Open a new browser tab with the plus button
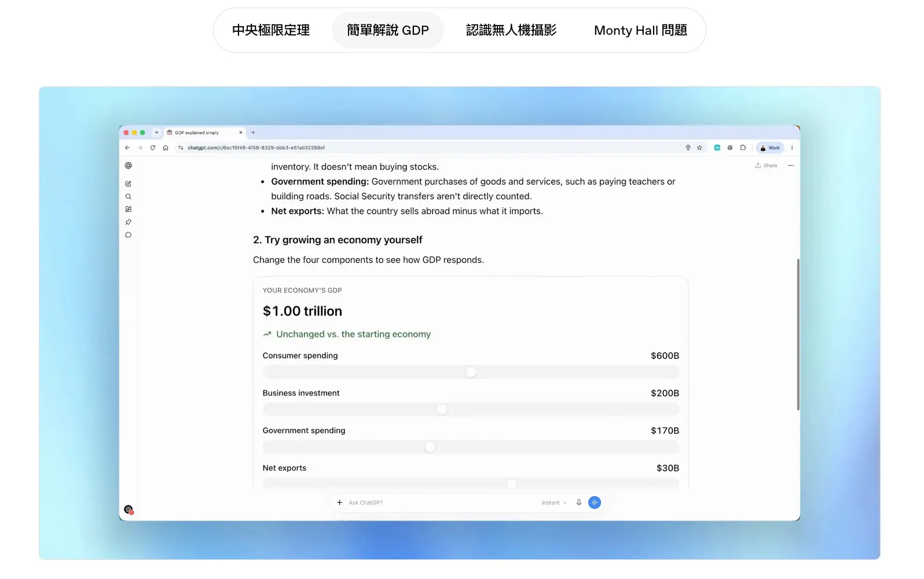The image size is (924, 579). pyautogui.click(x=253, y=133)
